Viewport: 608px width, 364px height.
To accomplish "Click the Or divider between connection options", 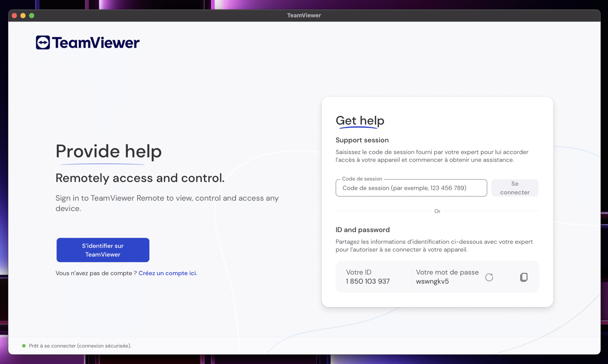I will (437, 211).
